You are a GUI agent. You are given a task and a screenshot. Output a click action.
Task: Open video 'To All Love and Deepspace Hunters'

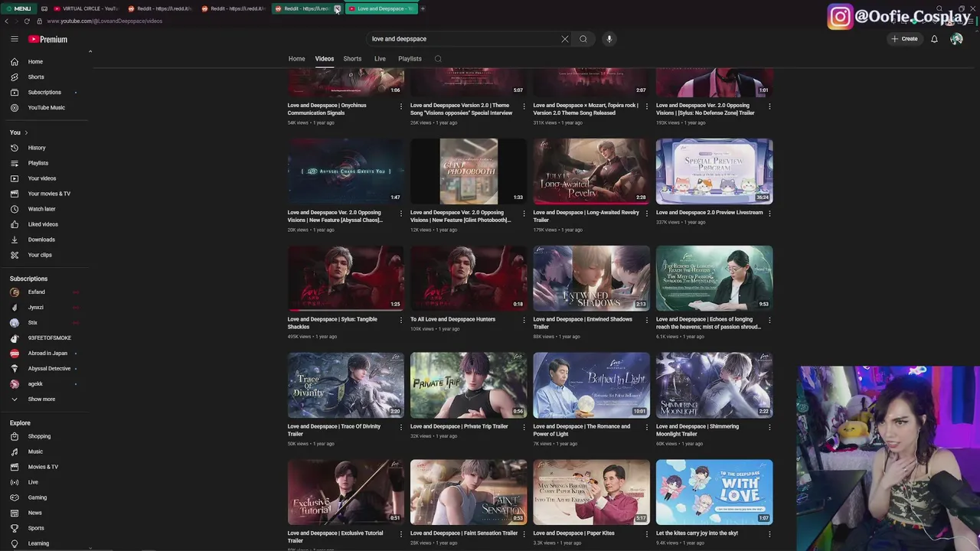452,319
